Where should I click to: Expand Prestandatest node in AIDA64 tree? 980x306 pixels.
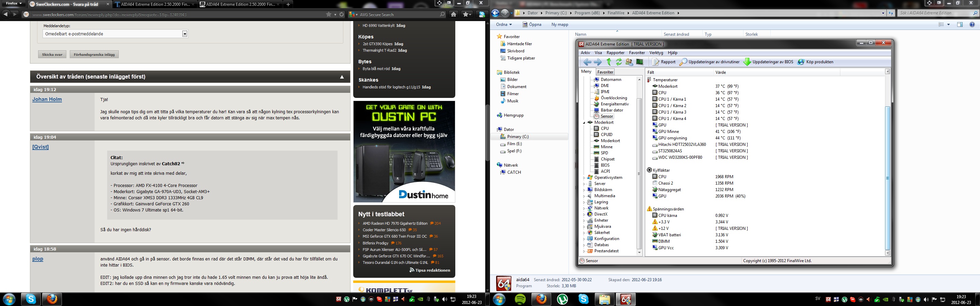(584, 251)
